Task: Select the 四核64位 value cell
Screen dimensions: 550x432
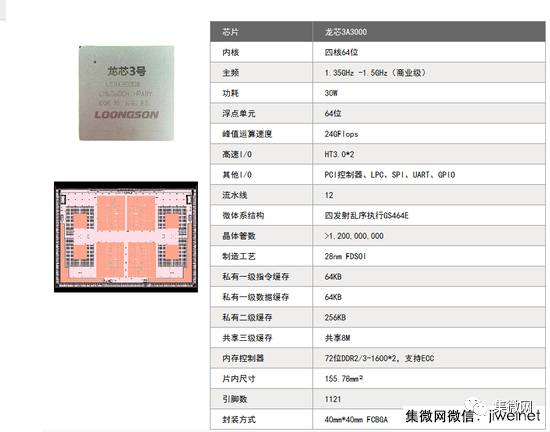Action: tap(429, 52)
